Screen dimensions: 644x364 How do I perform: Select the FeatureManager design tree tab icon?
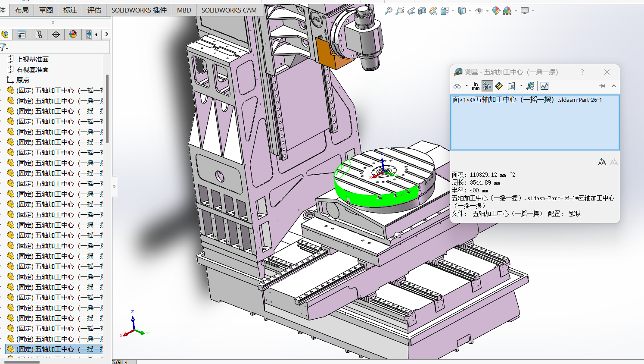click(x=5, y=35)
